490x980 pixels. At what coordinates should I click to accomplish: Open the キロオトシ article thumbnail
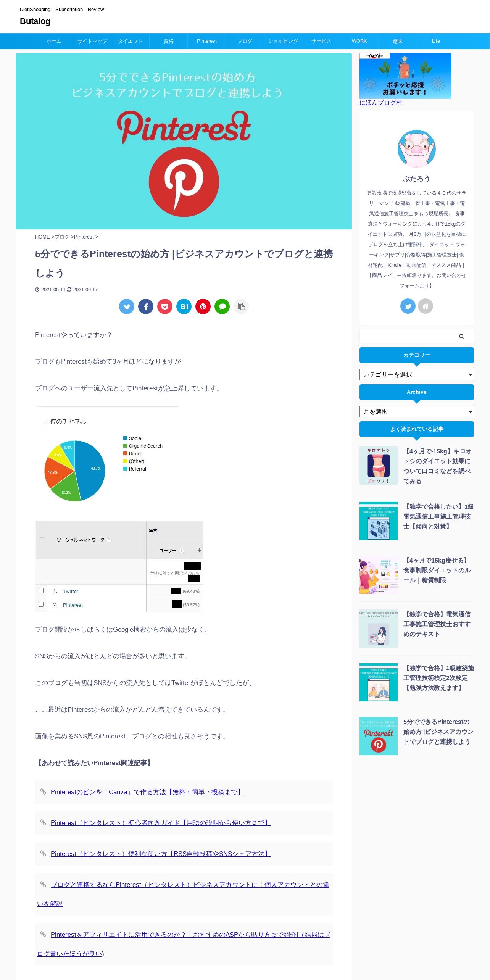(379, 466)
